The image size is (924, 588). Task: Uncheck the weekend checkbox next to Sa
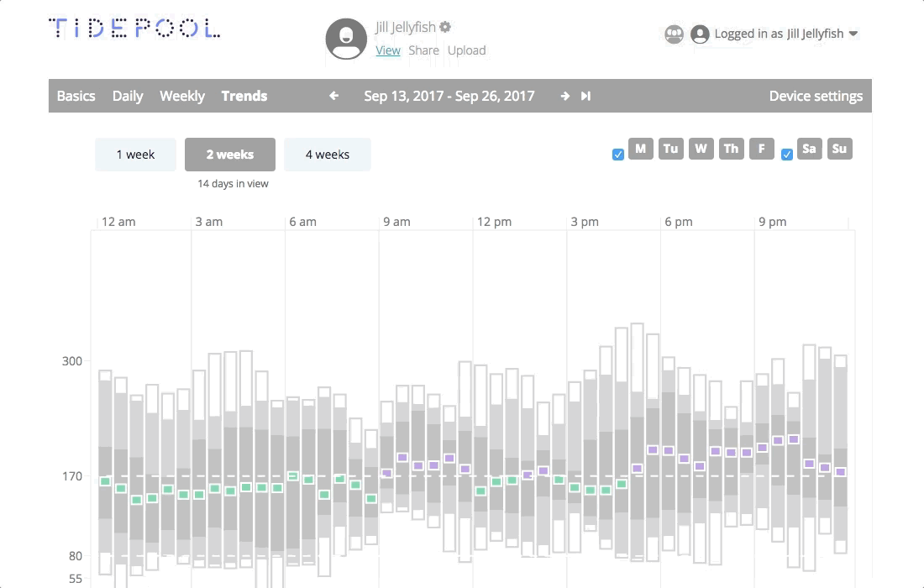coord(787,155)
